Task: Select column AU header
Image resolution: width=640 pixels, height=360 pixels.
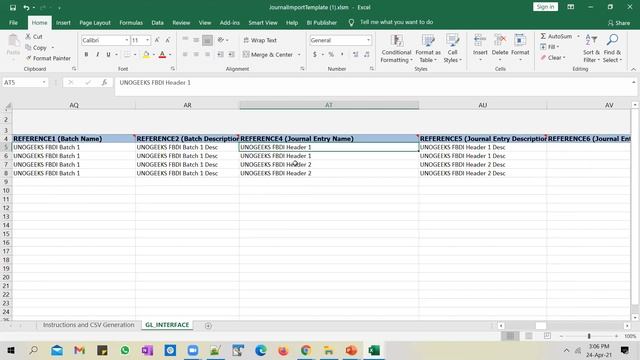Action: (482, 105)
